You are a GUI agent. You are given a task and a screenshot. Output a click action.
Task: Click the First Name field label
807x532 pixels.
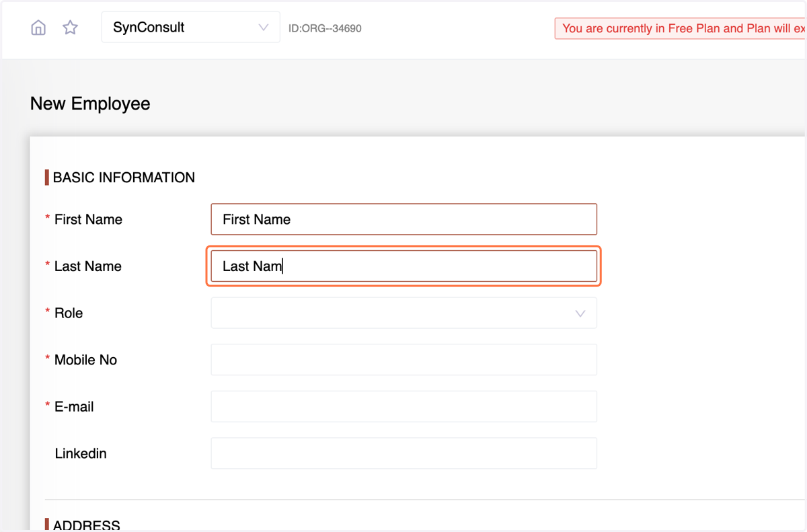click(x=88, y=219)
